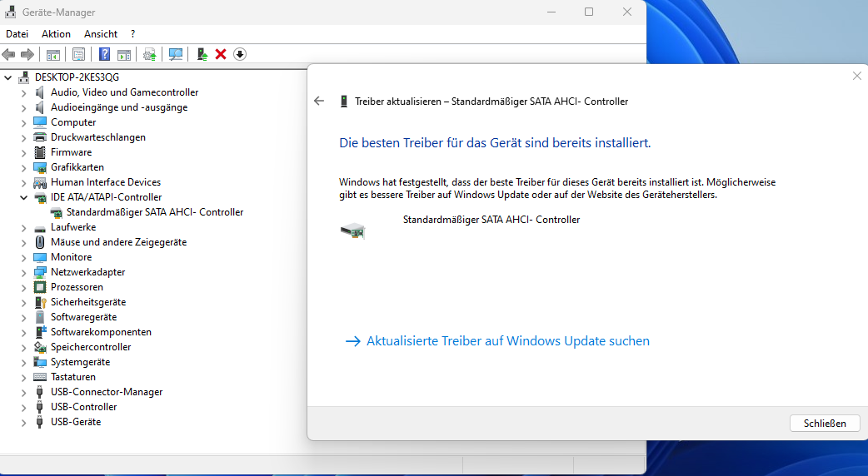Click the Monitore display icon
Image resolution: width=868 pixels, height=476 pixels.
[x=40, y=257]
